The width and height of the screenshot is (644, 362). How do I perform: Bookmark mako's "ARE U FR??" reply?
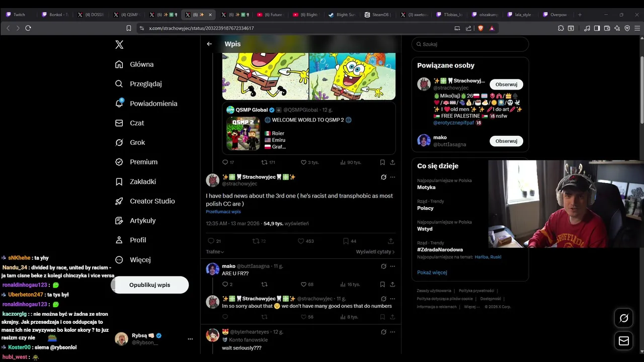pyautogui.click(x=382, y=285)
